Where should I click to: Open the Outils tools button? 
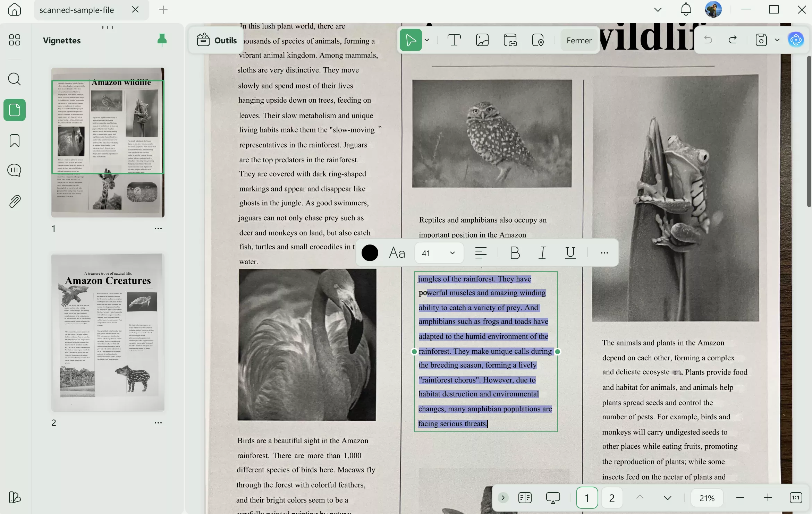coord(217,41)
